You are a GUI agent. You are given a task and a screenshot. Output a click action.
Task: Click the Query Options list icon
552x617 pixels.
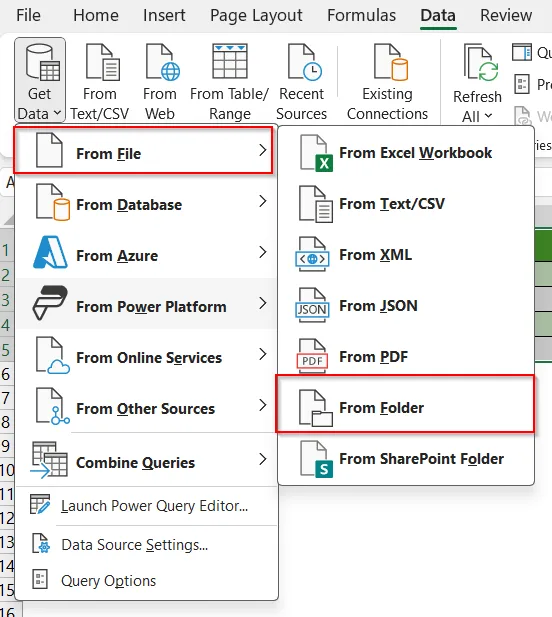[40, 579]
